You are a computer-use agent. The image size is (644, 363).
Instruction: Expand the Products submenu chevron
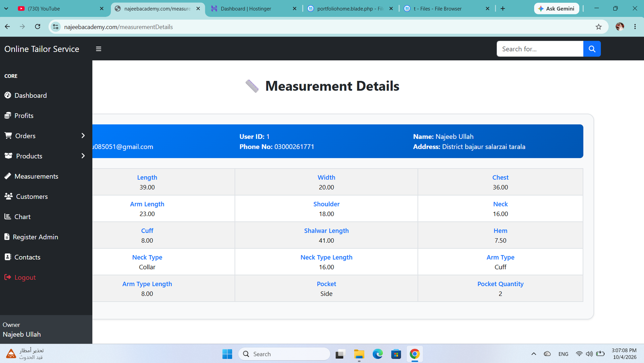pos(83,156)
